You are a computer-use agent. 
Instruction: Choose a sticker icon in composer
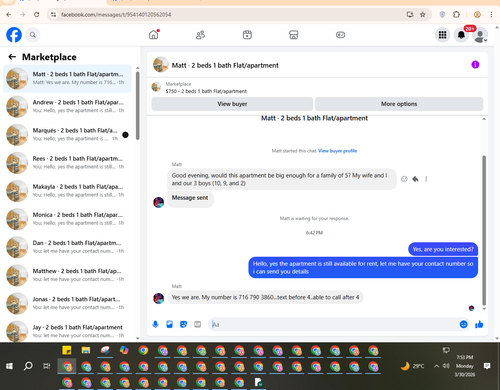click(x=183, y=324)
